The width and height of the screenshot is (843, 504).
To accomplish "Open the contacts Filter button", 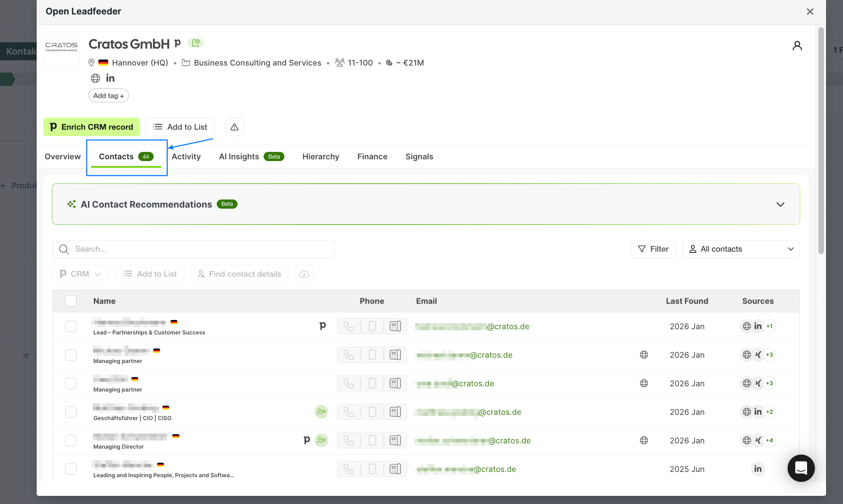I will [x=653, y=249].
